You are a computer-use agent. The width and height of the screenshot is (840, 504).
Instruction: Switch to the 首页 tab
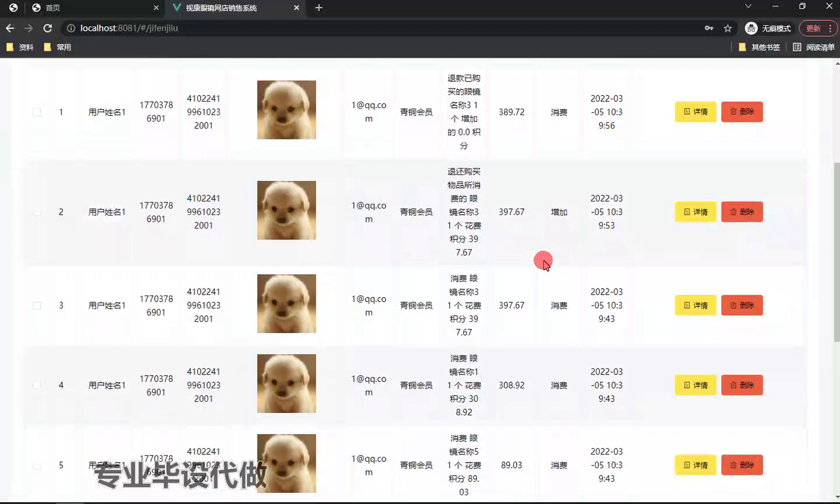point(95,8)
